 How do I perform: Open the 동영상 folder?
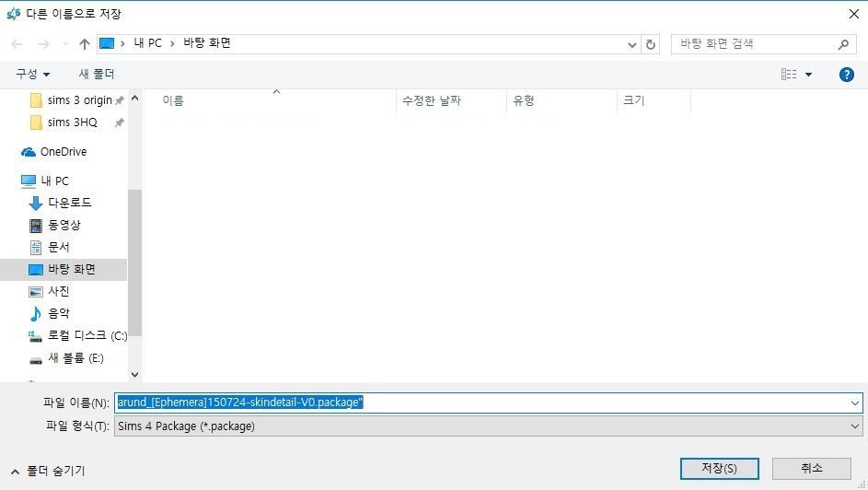[x=54, y=226]
